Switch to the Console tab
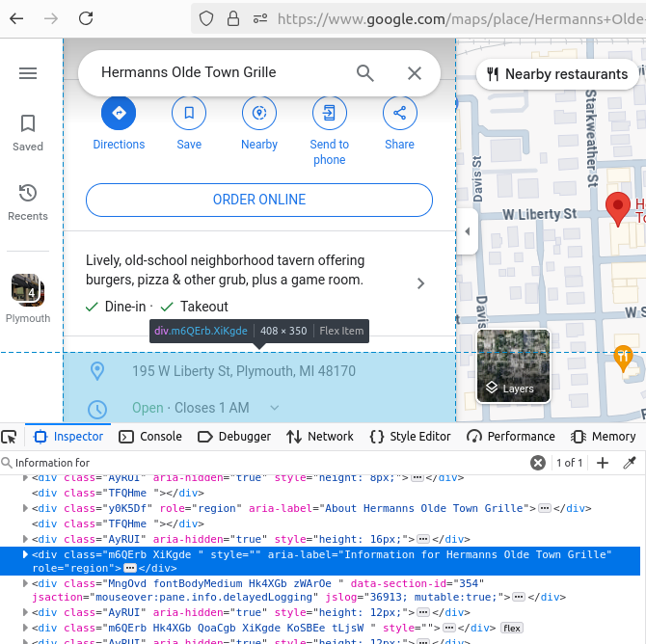The width and height of the screenshot is (646, 644). click(x=150, y=437)
